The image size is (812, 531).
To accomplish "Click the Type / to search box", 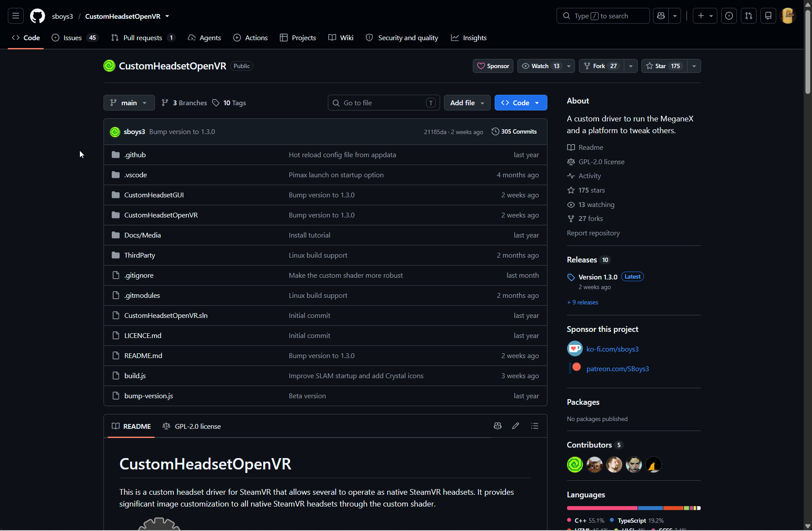I will click(603, 16).
